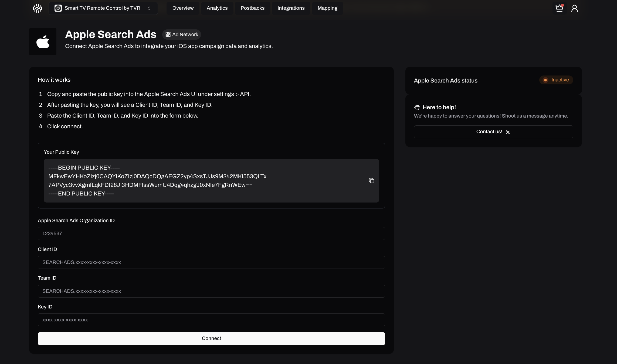Image resolution: width=617 pixels, height=364 pixels.
Task: Click the waving hand icon
Action: click(417, 107)
